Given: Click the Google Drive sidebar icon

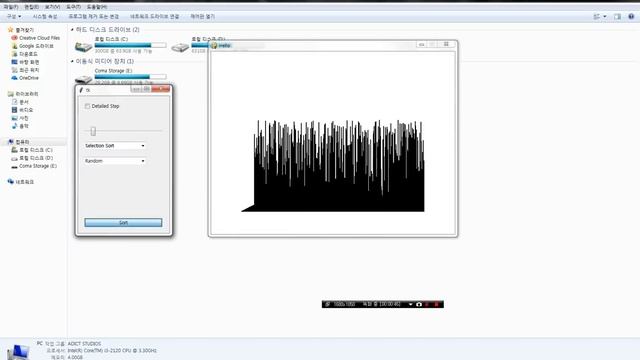Looking at the screenshot, I should click(x=14, y=46).
